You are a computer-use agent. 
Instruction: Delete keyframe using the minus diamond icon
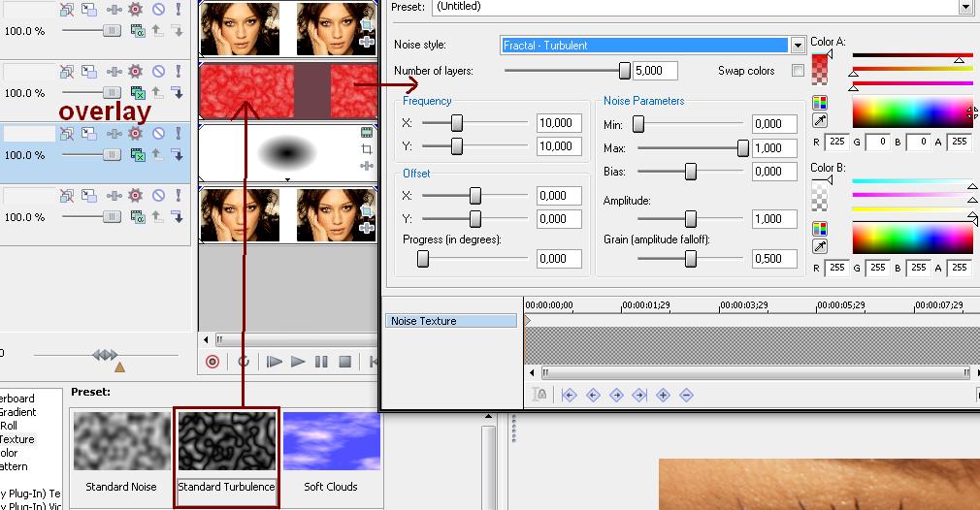(686, 395)
